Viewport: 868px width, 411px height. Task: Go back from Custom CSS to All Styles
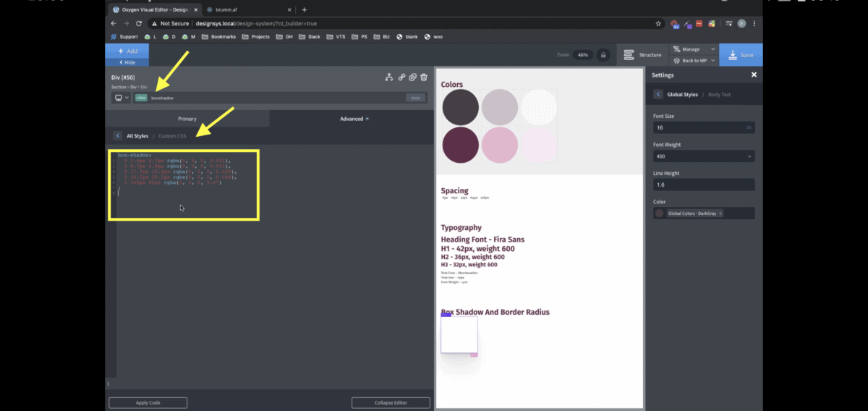[x=117, y=136]
